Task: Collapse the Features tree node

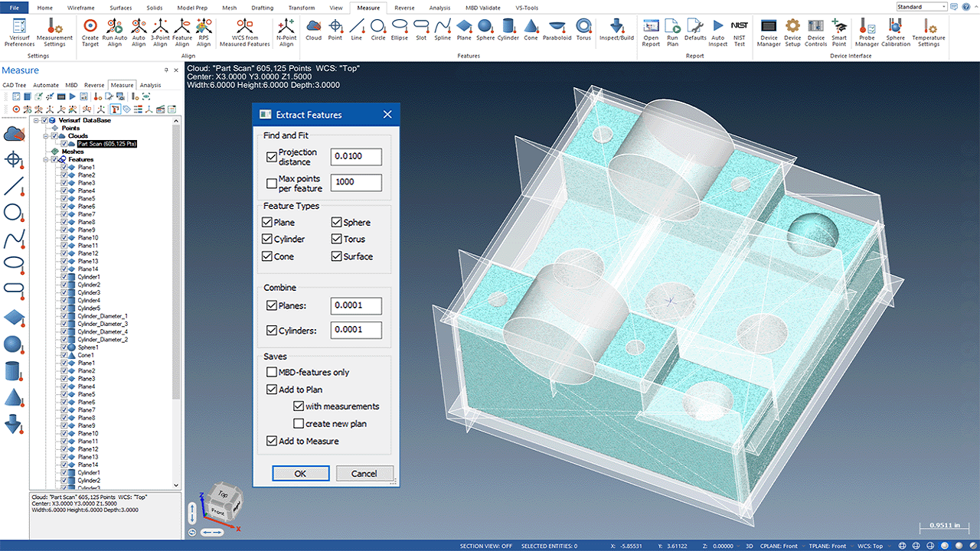Action: point(45,160)
